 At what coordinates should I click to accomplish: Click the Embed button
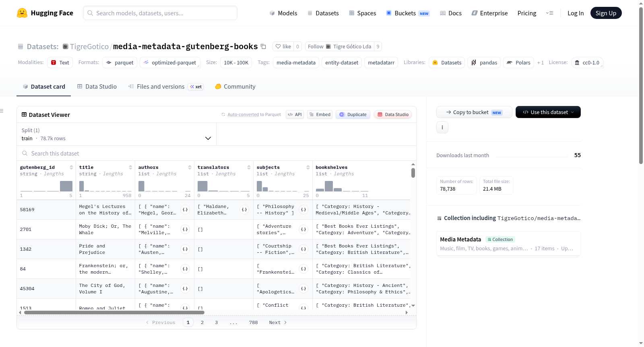click(x=319, y=114)
